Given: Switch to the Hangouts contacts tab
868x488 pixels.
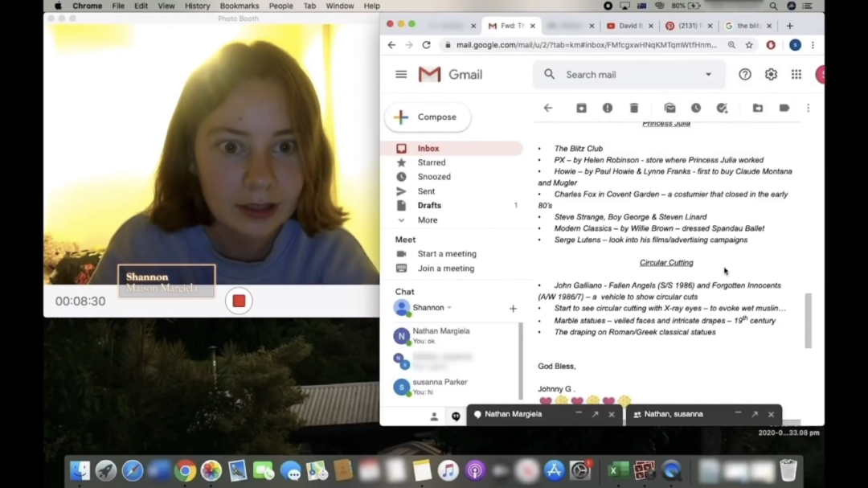Looking at the screenshot, I should point(434,416).
